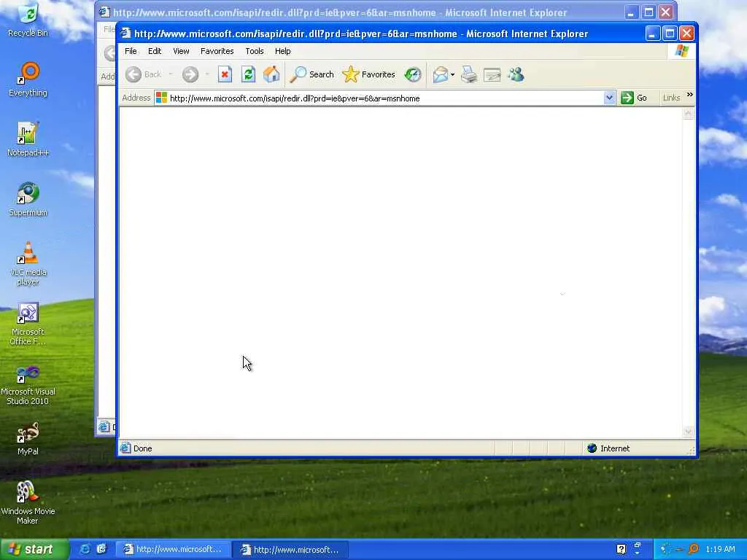Open the Tools menu
747x560 pixels.
pyautogui.click(x=255, y=51)
